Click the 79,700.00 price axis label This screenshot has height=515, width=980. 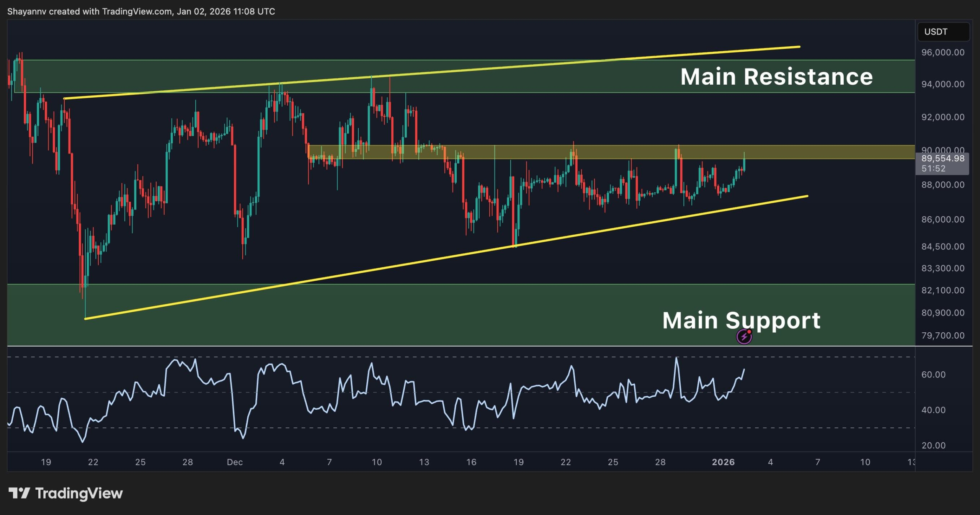[942, 335]
